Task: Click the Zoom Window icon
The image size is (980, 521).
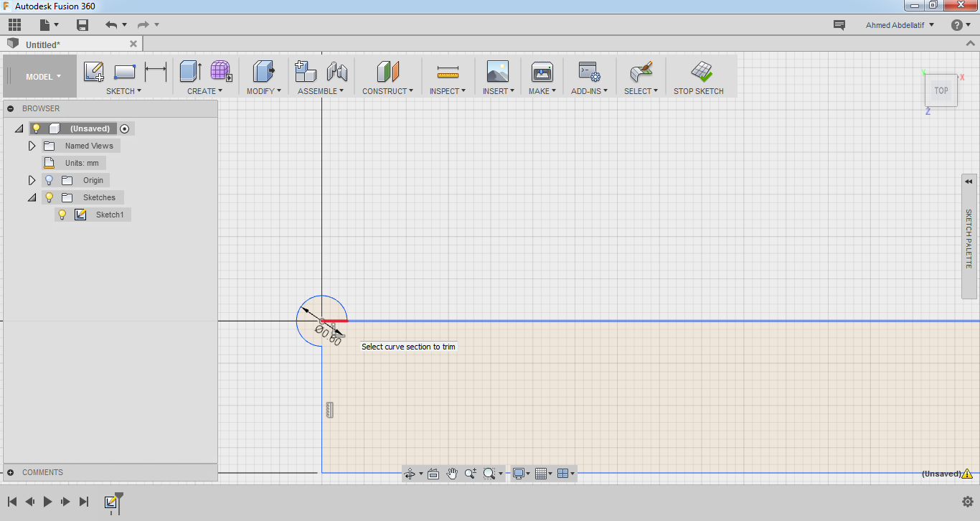Action: coord(489,474)
